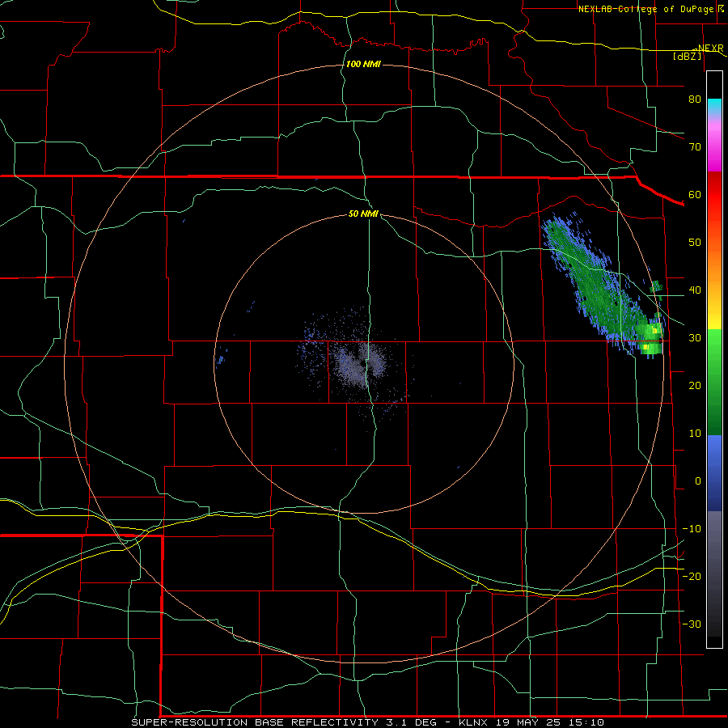Click the KLNX station identifier in caption
Screen dimensions: 728x728
point(472,722)
